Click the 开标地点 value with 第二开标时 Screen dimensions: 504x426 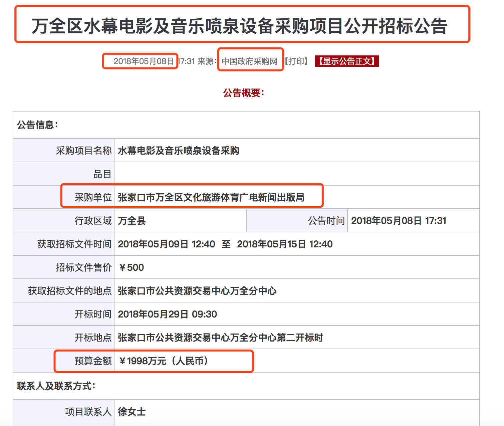(x=220, y=338)
